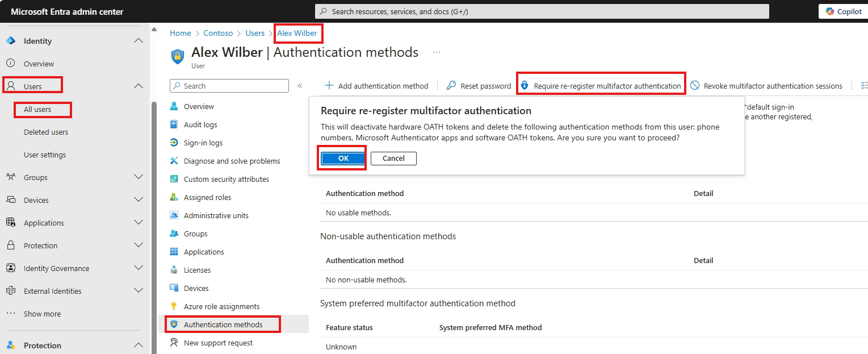Click the Identity diamond icon in sidebar

(x=11, y=41)
